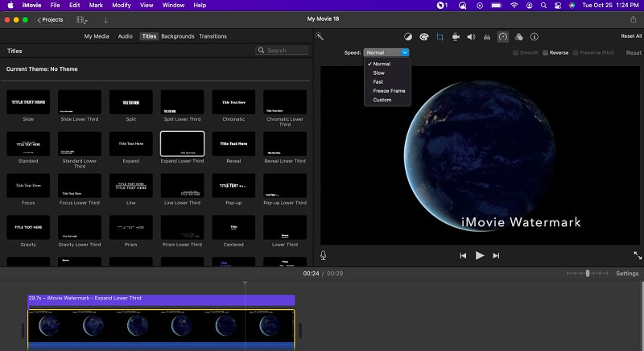Image resolution: width=644 pixels, height=351 pixels.
Task: Select the Chromatic title thumbnail
Action: click(233, 102)
